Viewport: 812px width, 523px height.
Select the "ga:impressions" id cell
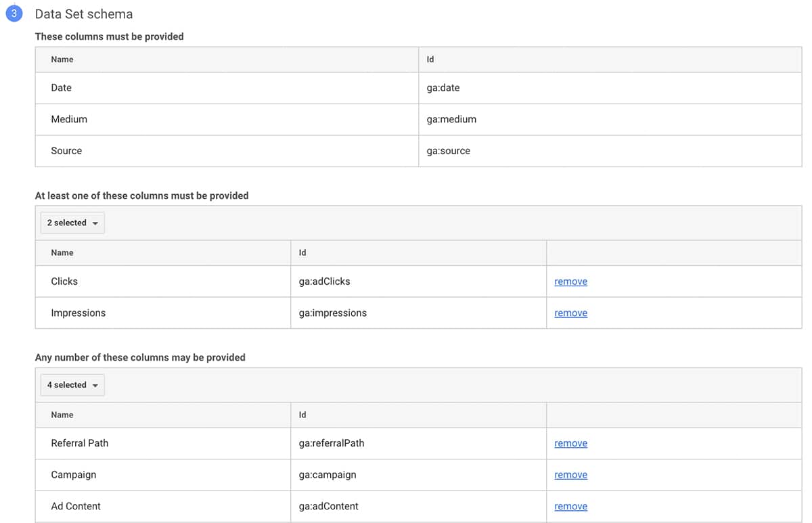coord(418,313)
